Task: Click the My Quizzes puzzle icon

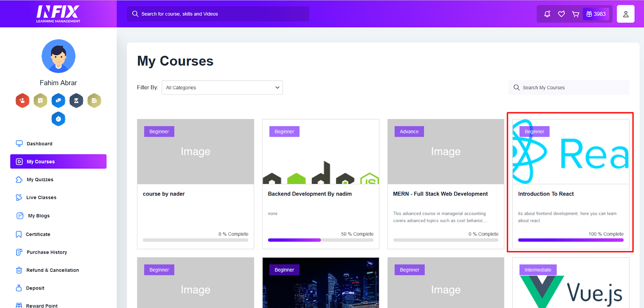Action: coord(19,180)
